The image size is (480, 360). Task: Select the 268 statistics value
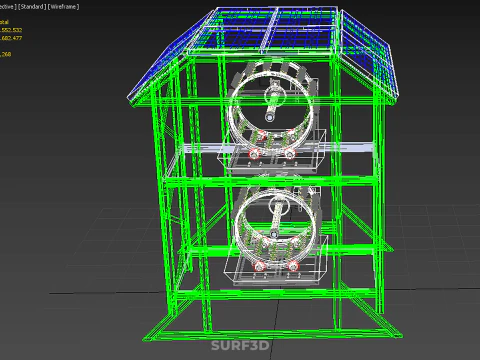tap(6, 54)
